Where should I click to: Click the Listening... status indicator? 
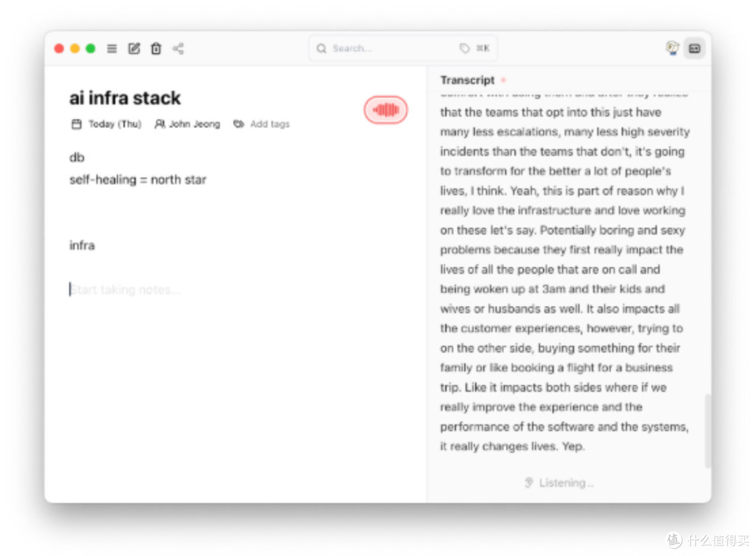pos(559,482)
